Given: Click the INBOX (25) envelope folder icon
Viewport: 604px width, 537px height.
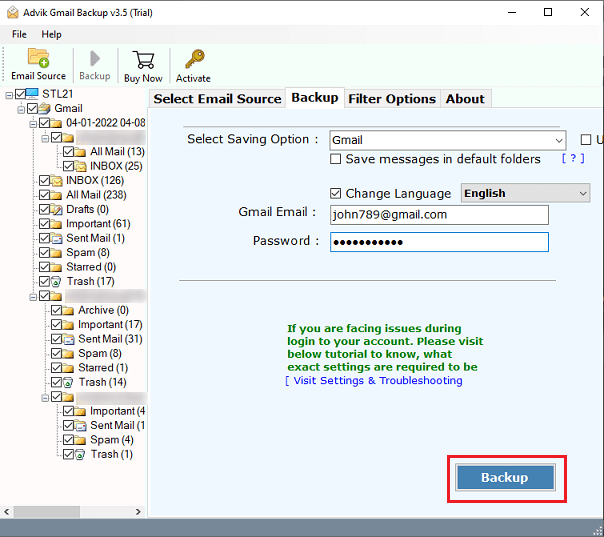Looking at the screenshot, I should pyautogui.click(x=80, y=166).
